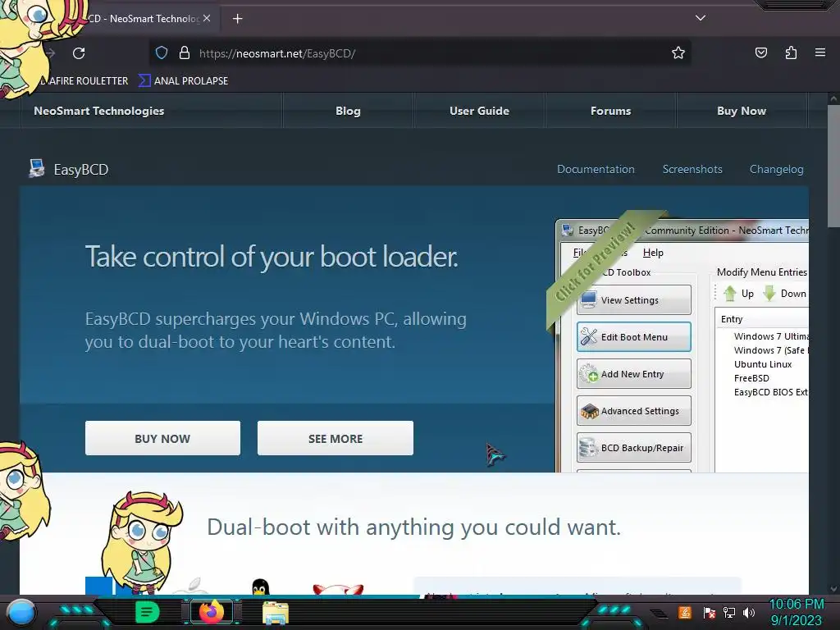This screenshot has height=630, width=840.
Task: Open the Screenshots link
Action: [x=692, y=169]
